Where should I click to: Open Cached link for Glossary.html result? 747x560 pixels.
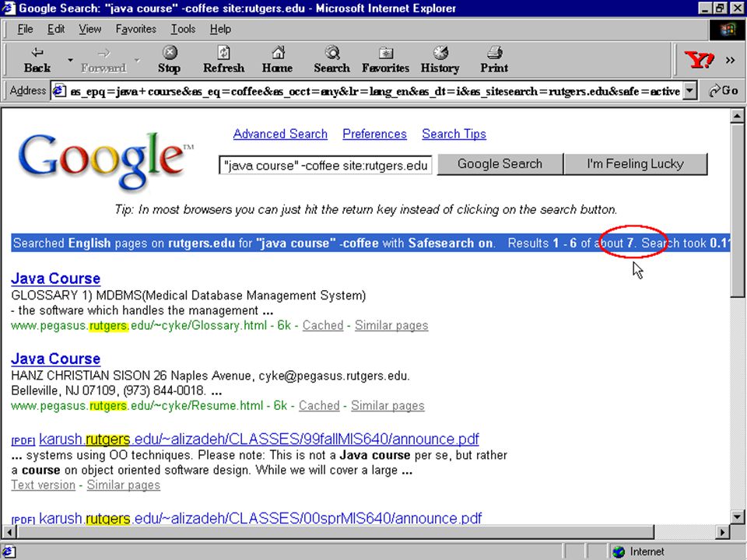[x=323, y=325]
